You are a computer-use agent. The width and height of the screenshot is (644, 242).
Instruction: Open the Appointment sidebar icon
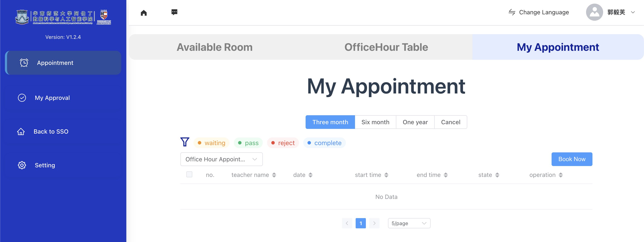[x=24, y=63]
